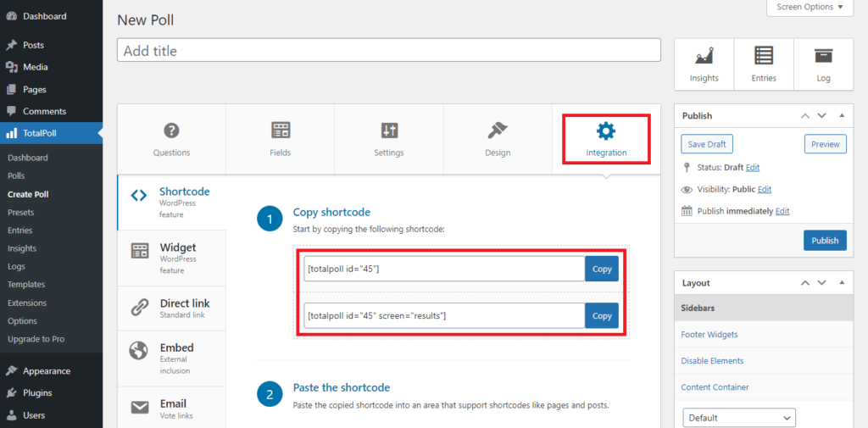This screenshot has width=868, height=428.
Task: Edit the Publish immediately link
Action: point(782,211)
